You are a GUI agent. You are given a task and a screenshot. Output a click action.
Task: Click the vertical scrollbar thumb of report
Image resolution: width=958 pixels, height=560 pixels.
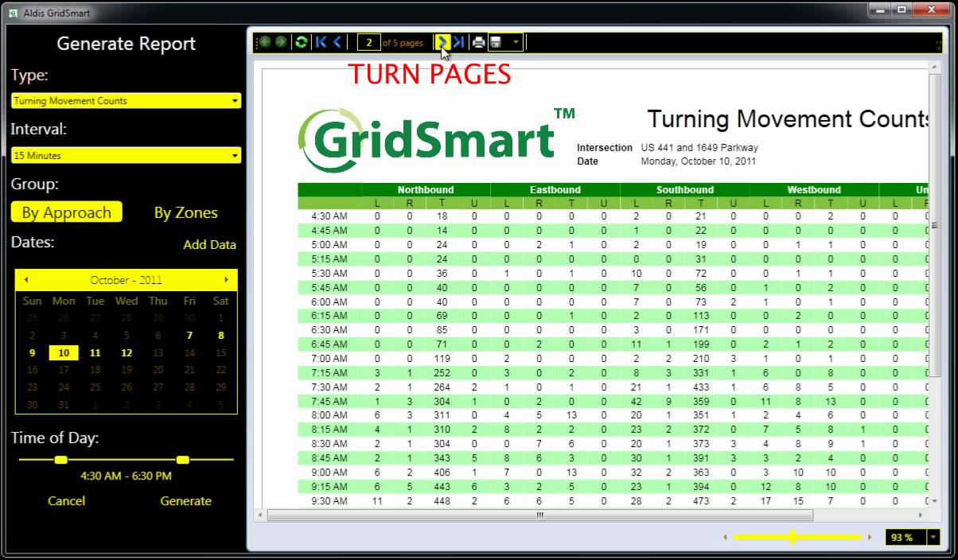pos(934,227)
